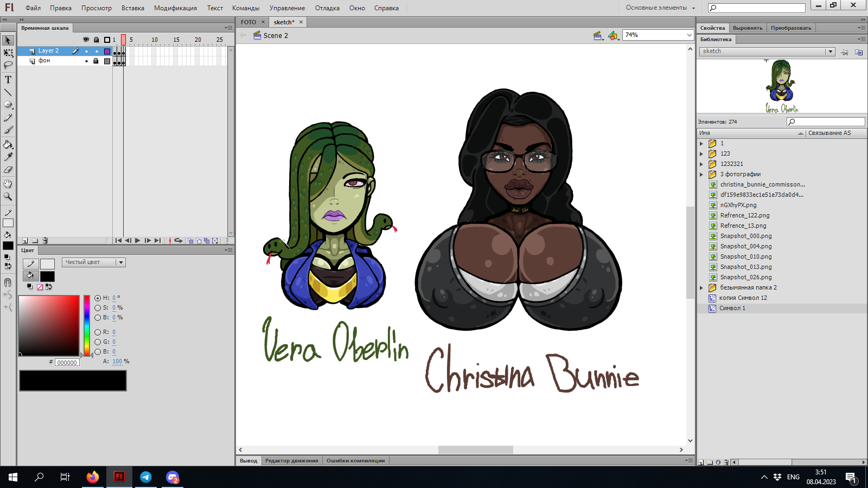Screen dimensions: 868x488
Task: Toggle visibility dot of фон layer
Action: coord(86,61)
